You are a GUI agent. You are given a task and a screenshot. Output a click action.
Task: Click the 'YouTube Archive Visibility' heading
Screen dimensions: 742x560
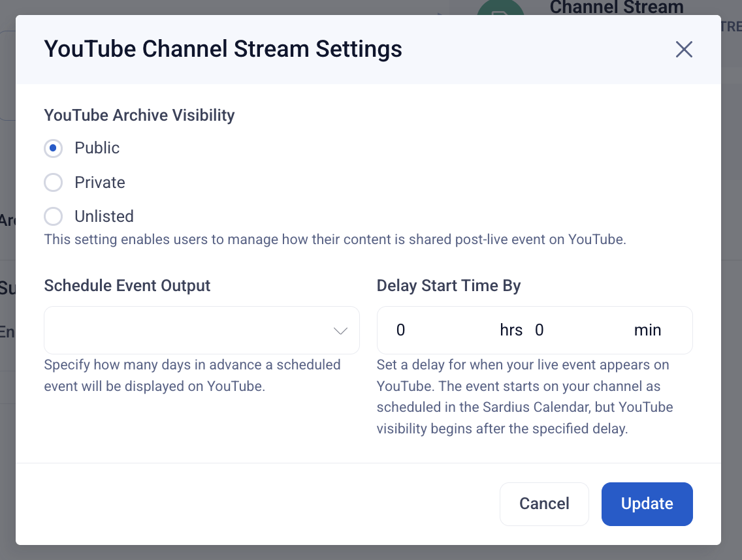(139, 116)
